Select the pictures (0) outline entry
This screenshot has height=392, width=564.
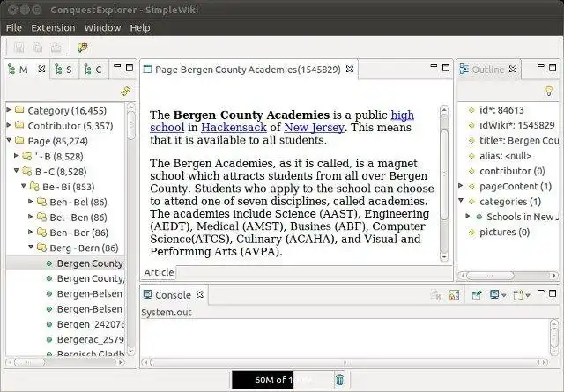tap(504, 232)
